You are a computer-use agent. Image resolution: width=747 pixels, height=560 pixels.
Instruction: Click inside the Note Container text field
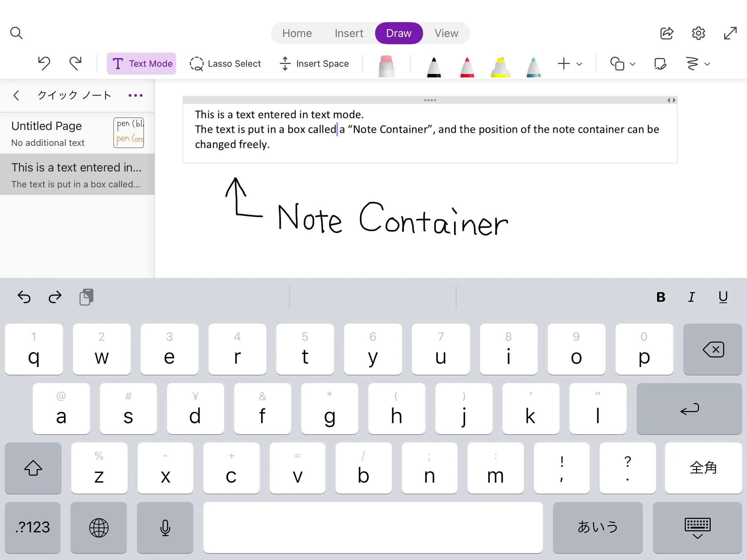[x=430, y=129]
